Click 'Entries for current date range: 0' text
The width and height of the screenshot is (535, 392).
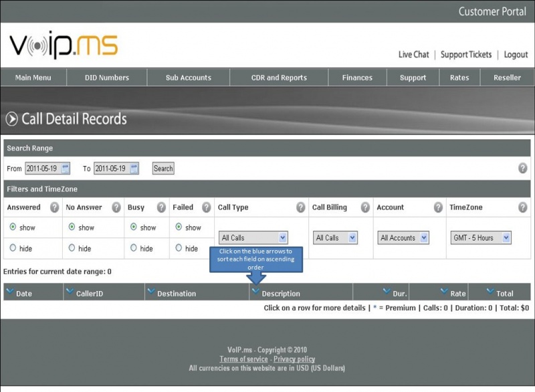[58, 272]
